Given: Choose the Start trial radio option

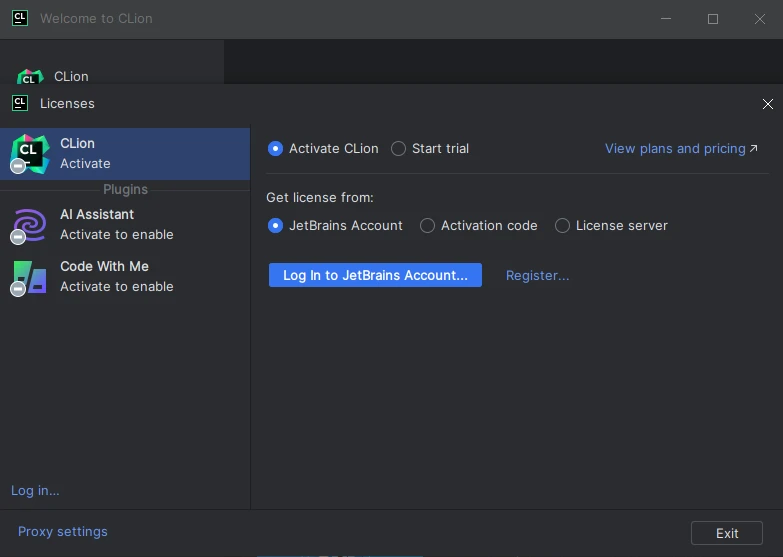Looking at the screenshot, I should (x=399, y=149).
